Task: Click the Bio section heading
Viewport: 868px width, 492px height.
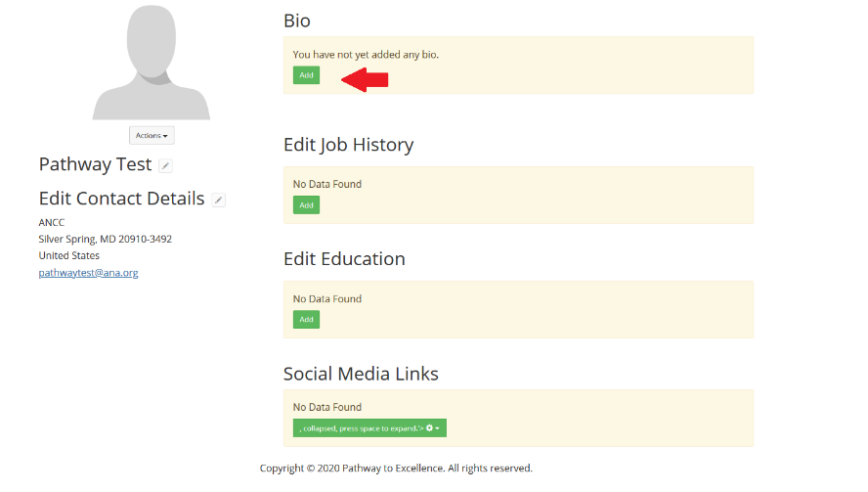Action: pyautogui.click(x=297, y=21)
